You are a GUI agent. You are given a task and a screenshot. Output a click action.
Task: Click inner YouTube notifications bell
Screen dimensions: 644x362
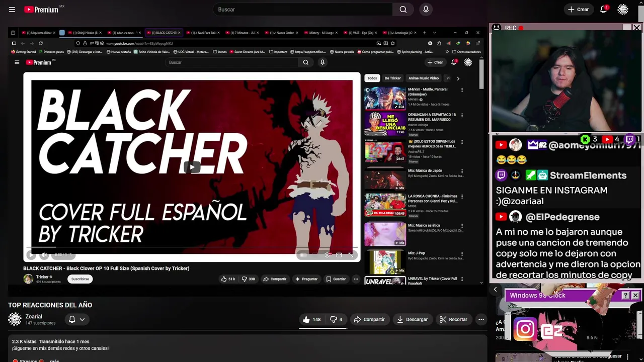[454, 62]
